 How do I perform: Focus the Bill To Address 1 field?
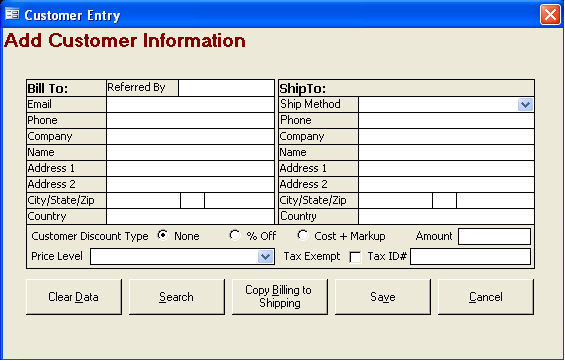190,168
